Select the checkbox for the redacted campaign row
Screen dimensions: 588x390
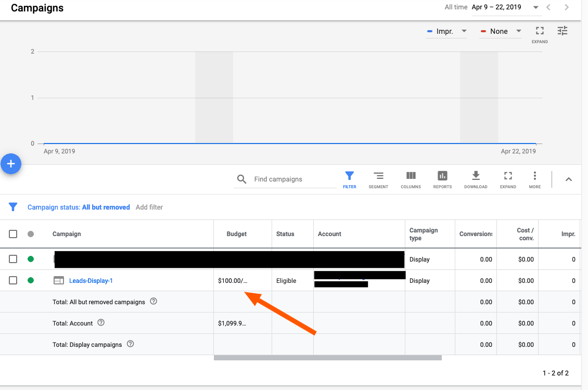click(13, 259)
